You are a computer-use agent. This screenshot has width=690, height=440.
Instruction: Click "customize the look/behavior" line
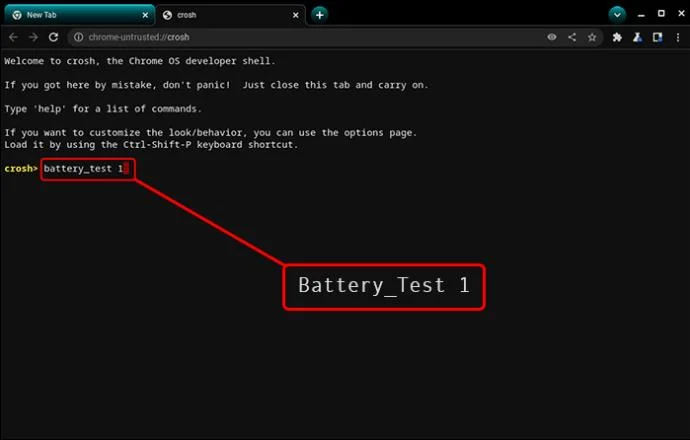210,133
